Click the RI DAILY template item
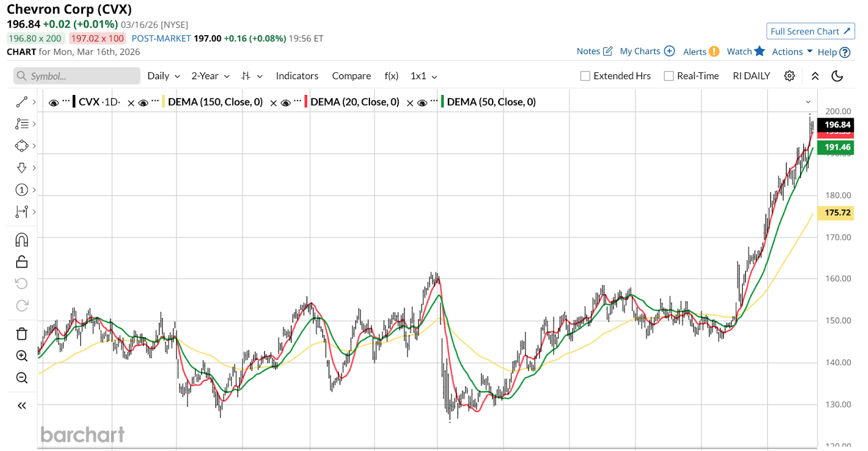Viewport: 868px width, 451px height. (751, 76)
